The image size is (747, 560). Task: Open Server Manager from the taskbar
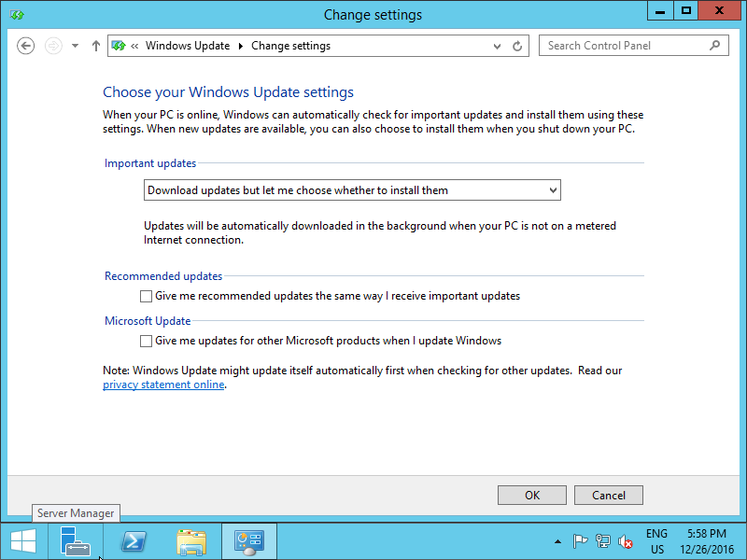click(x=76, y=541)
